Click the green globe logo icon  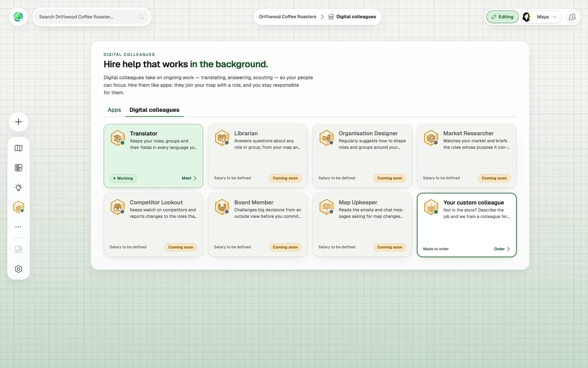[18, 17]
